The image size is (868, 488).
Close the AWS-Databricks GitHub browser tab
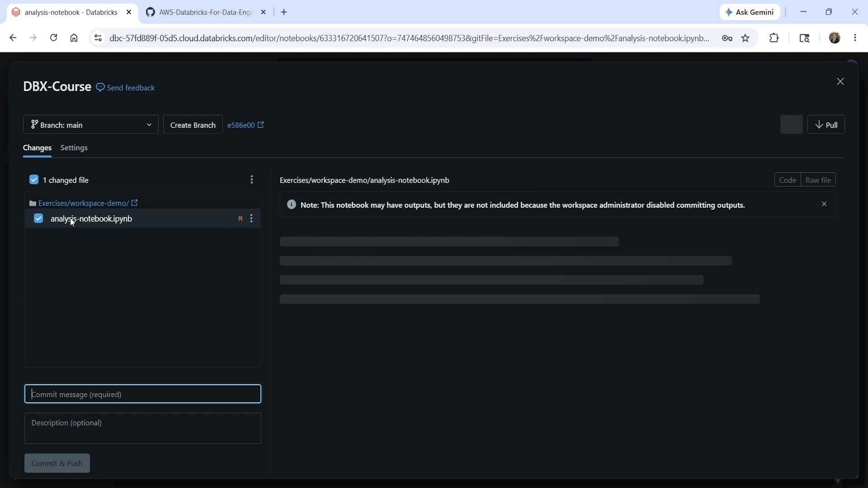[264, 12]
